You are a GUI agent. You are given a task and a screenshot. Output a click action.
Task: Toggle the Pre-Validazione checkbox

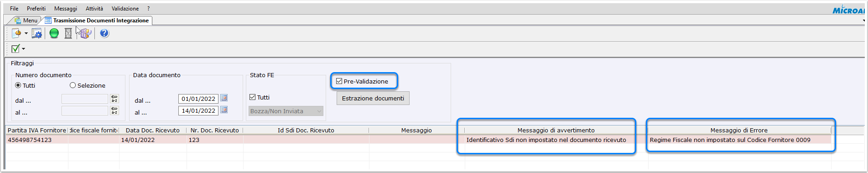click(339, 81)
